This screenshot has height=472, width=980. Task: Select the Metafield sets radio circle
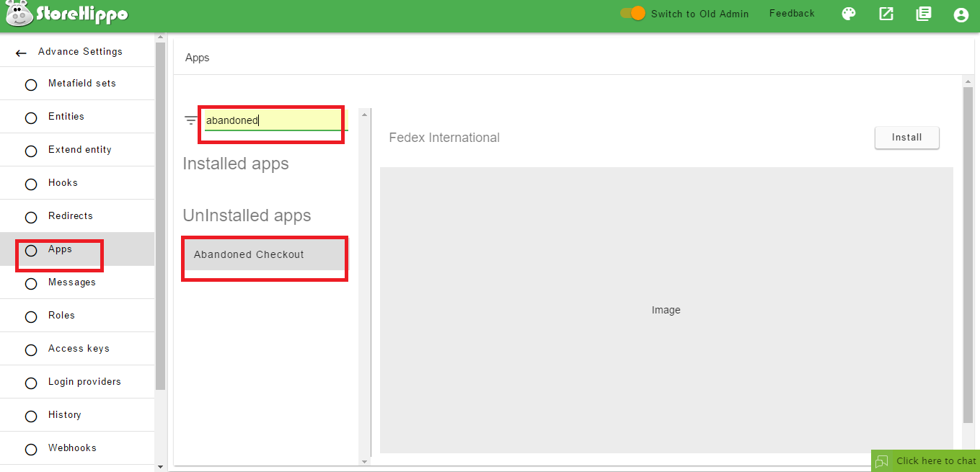tap(31, 85)
